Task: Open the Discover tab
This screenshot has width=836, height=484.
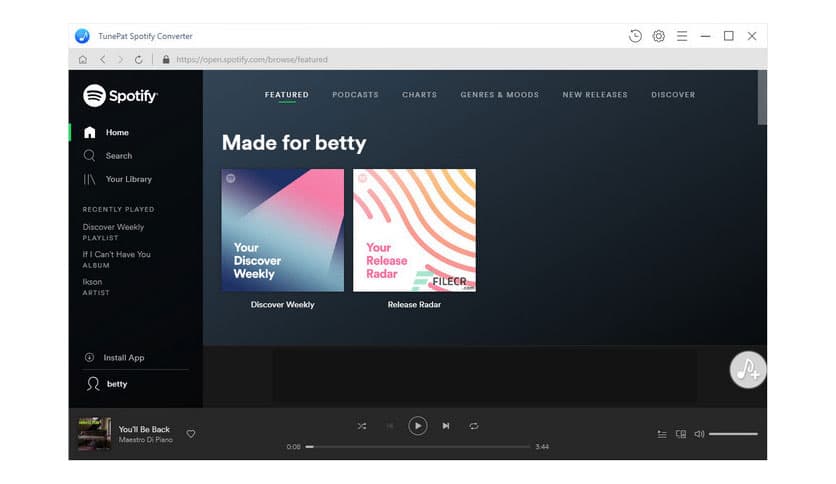Action: [x=673, y=95]
